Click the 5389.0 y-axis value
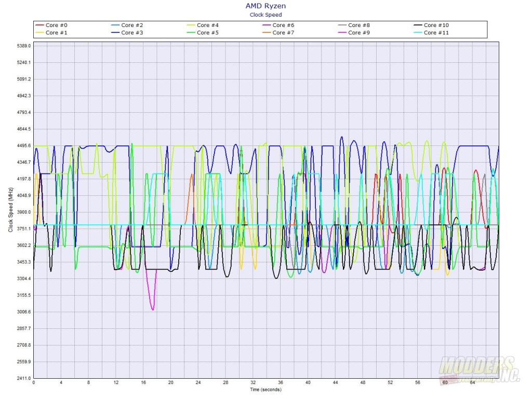Screen dimensions: 532x399 (x=24, y=46)
